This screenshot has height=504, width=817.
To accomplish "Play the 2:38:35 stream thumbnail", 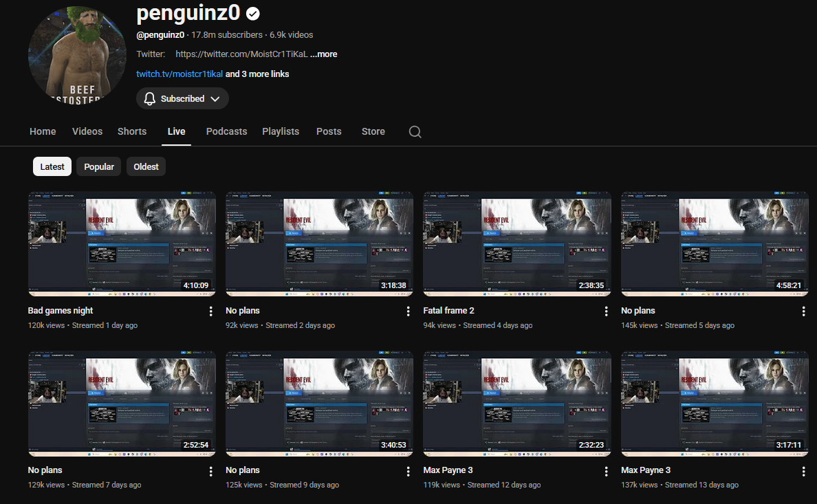I will pos(517,244).
